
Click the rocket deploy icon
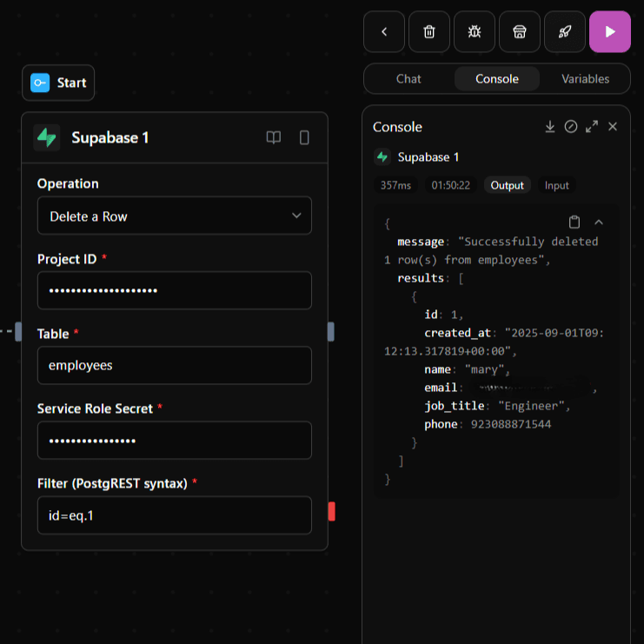coord(564,32)
